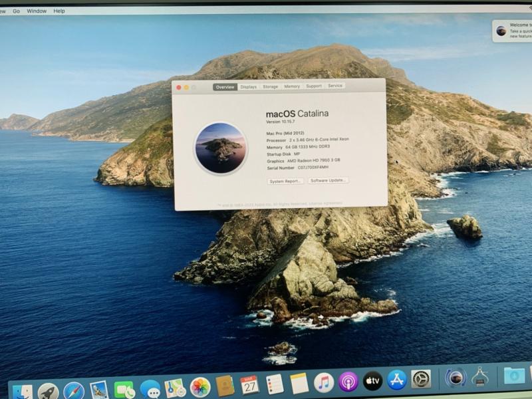The height and width of the screenshot is (399, 532).
Task: Open the Downloads folder in Dock
Action: point(514,375)
